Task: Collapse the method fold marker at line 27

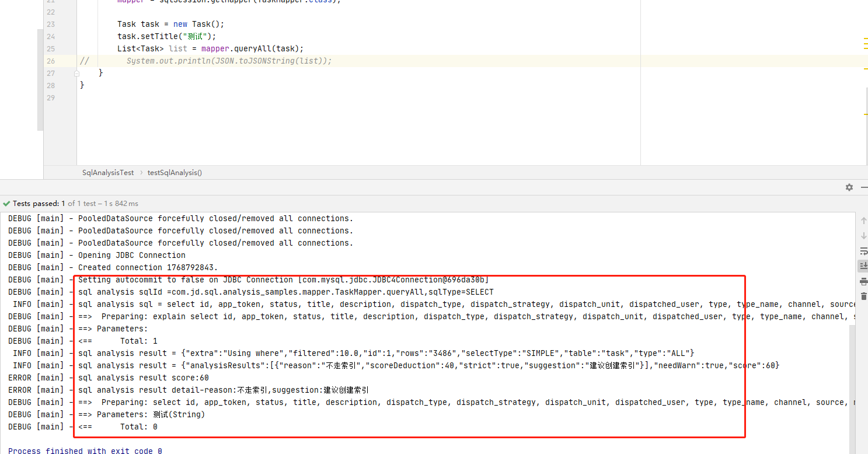Action: (x=76, y=74)
